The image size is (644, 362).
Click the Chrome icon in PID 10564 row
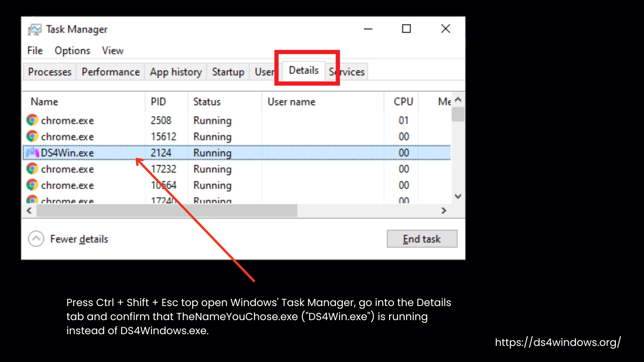pos(32,185)
